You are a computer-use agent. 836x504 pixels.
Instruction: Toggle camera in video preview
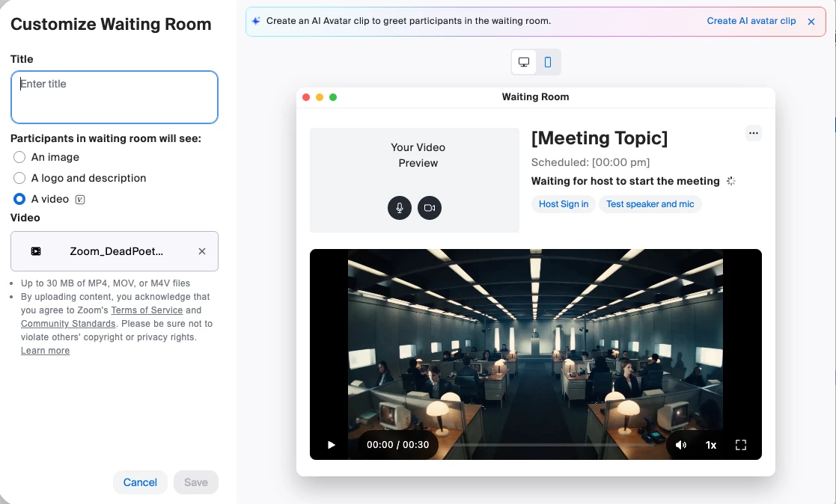coord(429,208)
